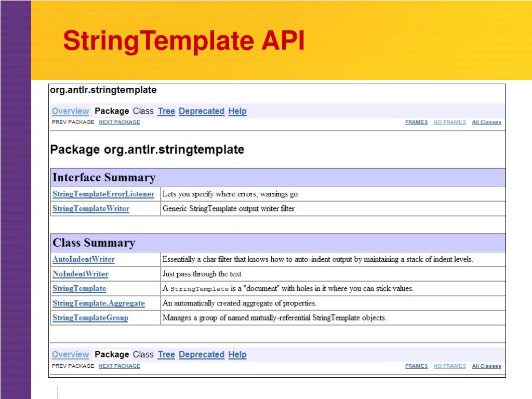Image resolution: width=532 pixels, height=399 pixels.
Task: Open the bottom Tree link
Action: click(x=166, y=354)
